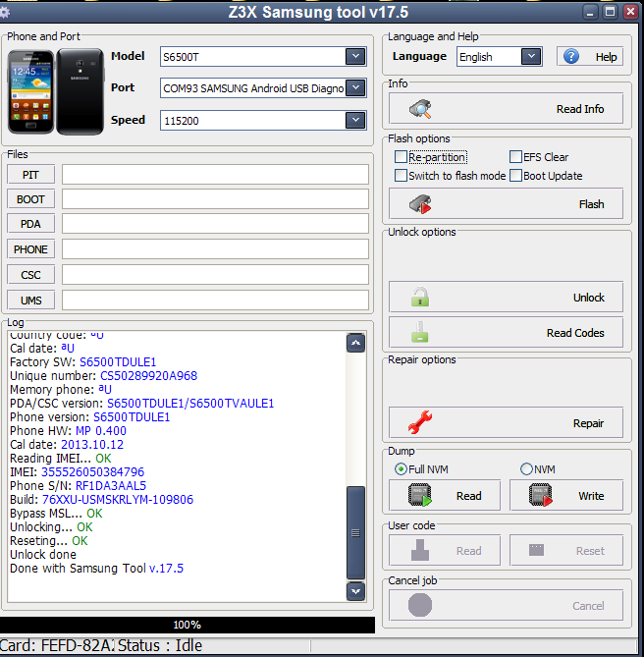This screenshot has height=657, width=644.
Task: Click the PHONE file path field
Action: (x=215, y=249)
